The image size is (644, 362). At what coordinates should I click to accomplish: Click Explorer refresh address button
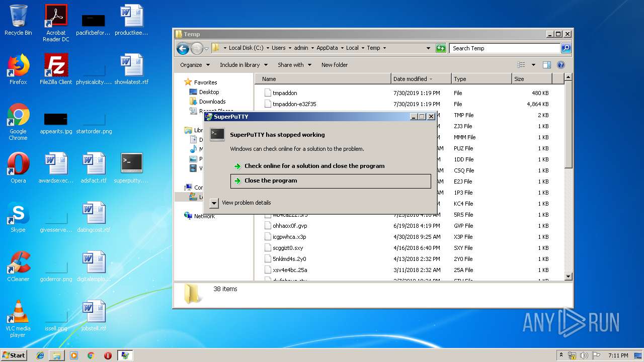[441, 48]
